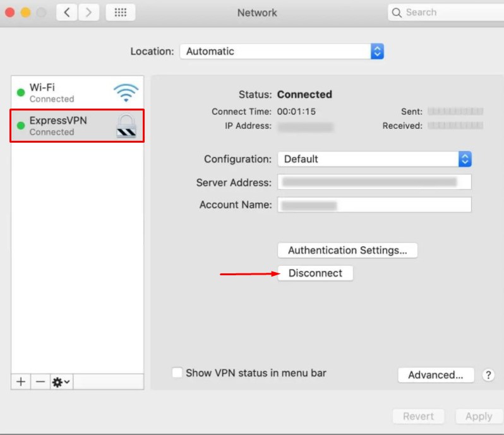Click the ExpressVPN padlock icon
The height and width of the screenshot is (435, 504).
click(x=126, y=126)
